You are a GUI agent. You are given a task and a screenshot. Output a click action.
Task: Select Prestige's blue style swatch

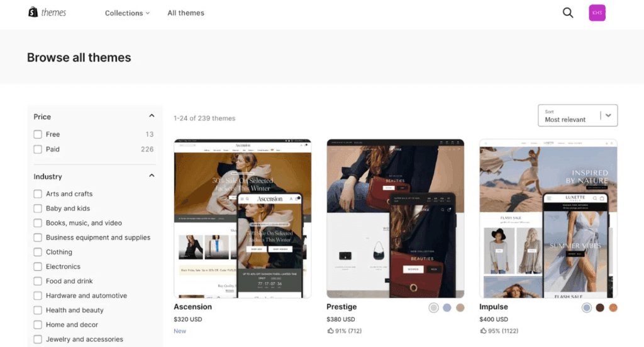click(x=447, y=307)
